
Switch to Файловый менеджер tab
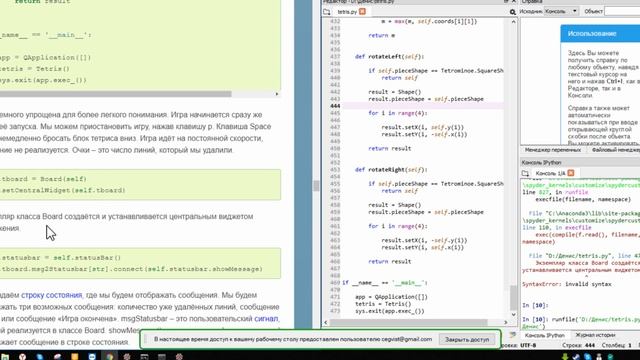click(616, 150)
